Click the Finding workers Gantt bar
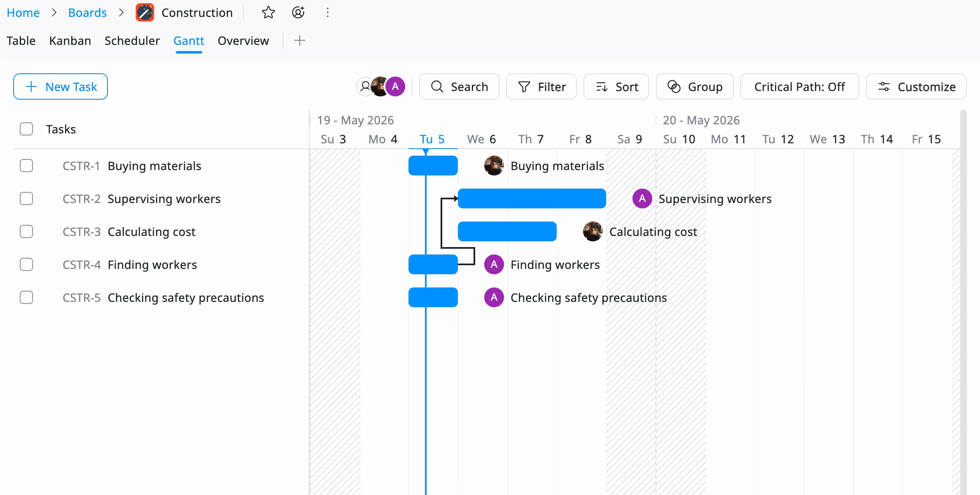980x495 pixels. pos(433,264)
